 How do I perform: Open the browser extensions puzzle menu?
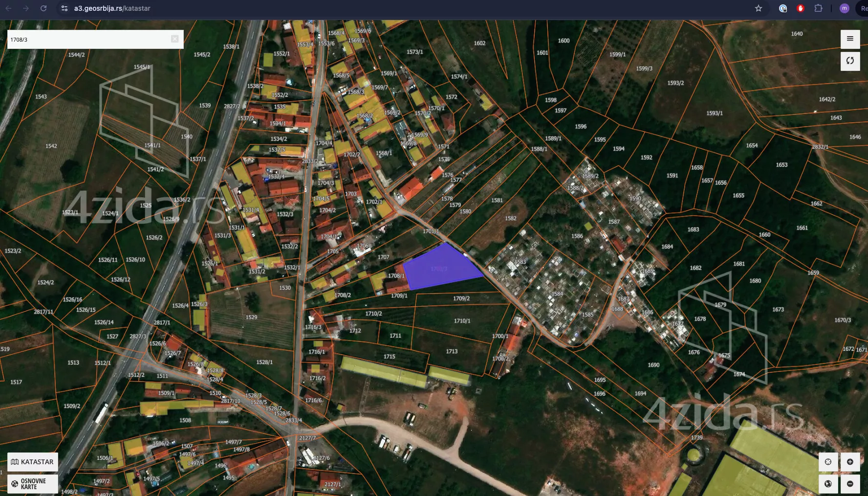click(818, 8)
